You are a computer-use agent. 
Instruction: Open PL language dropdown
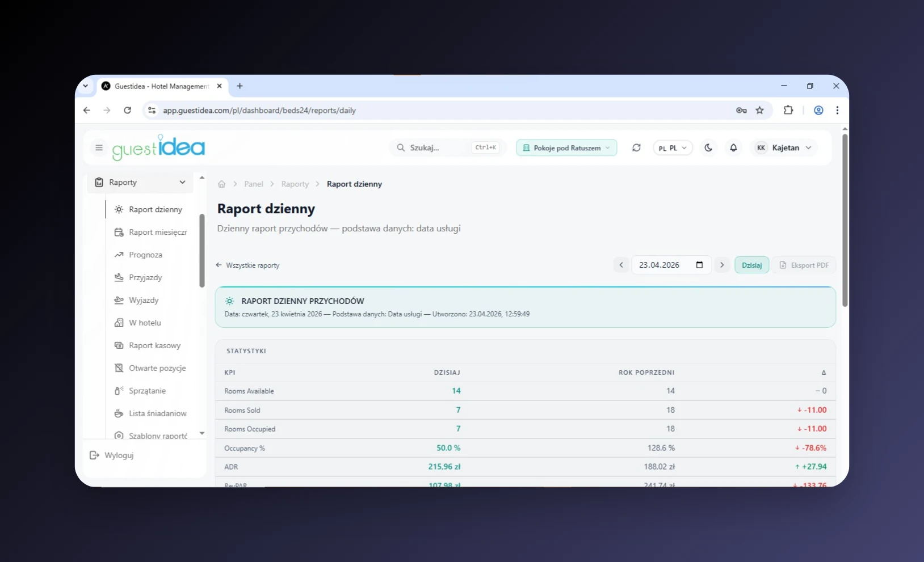pos(673,148)
